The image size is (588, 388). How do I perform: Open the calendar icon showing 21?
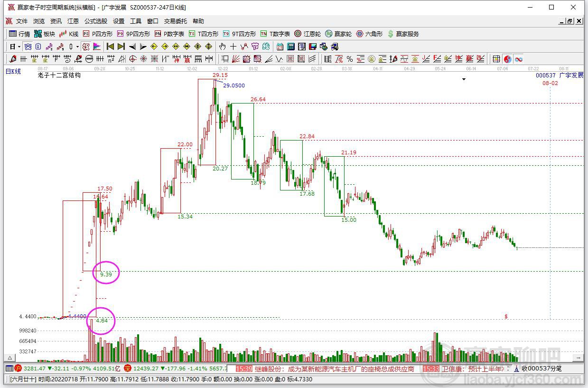click(280, 47)
